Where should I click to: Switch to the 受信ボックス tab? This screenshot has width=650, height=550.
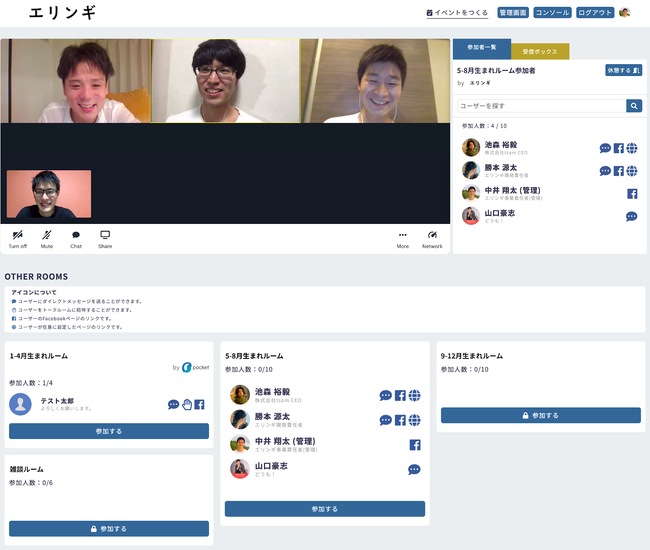[x=540, y=51]
